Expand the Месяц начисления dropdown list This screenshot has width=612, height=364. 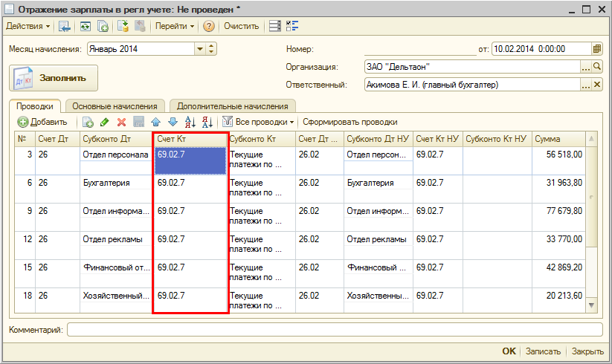click(200, 49)
